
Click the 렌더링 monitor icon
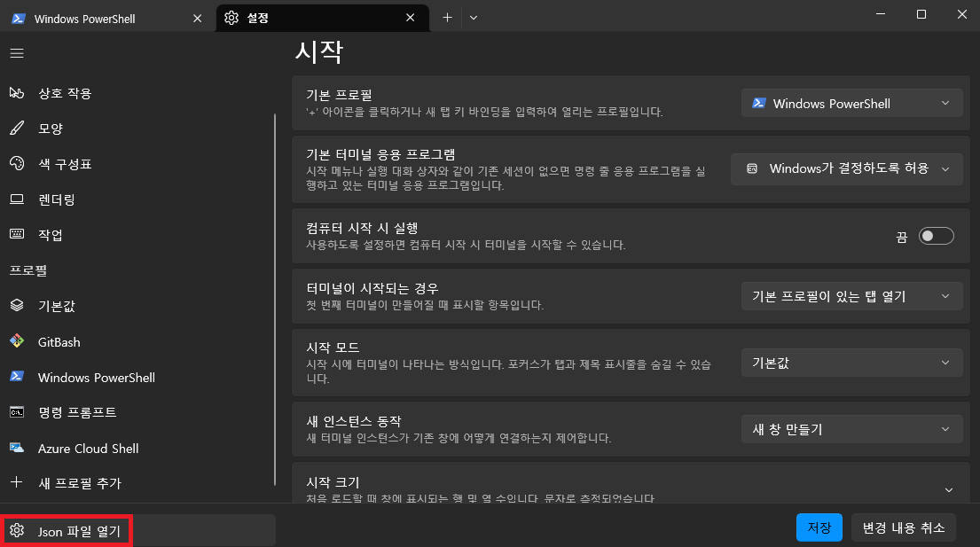point(17,199)
